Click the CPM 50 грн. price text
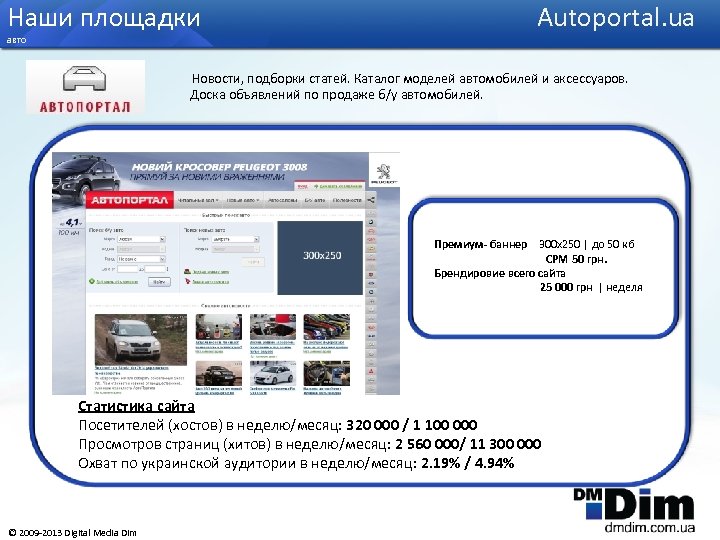This screenshot has width=720, height=540. click(576, 259)
